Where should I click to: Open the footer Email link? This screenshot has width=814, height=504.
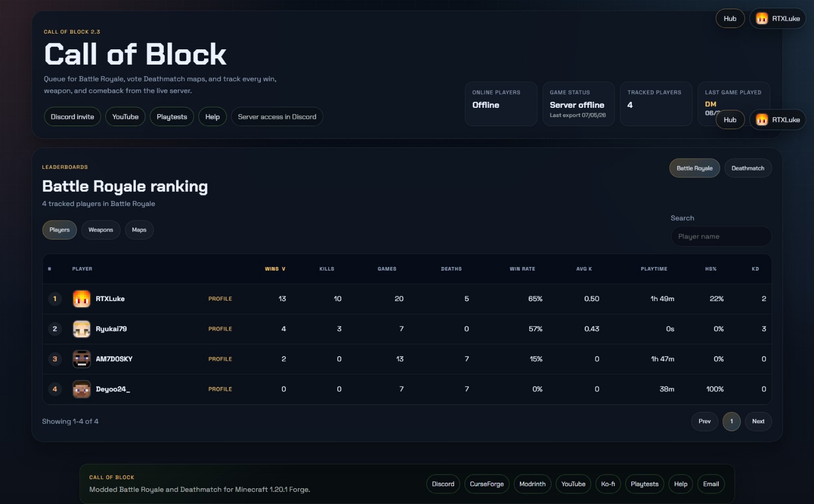pos(711,484)
